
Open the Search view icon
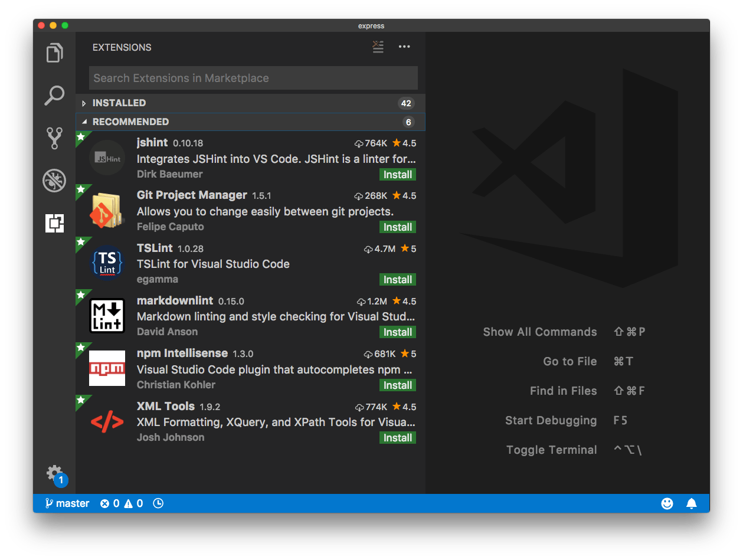pyautogui.click(x=54, y=96)
